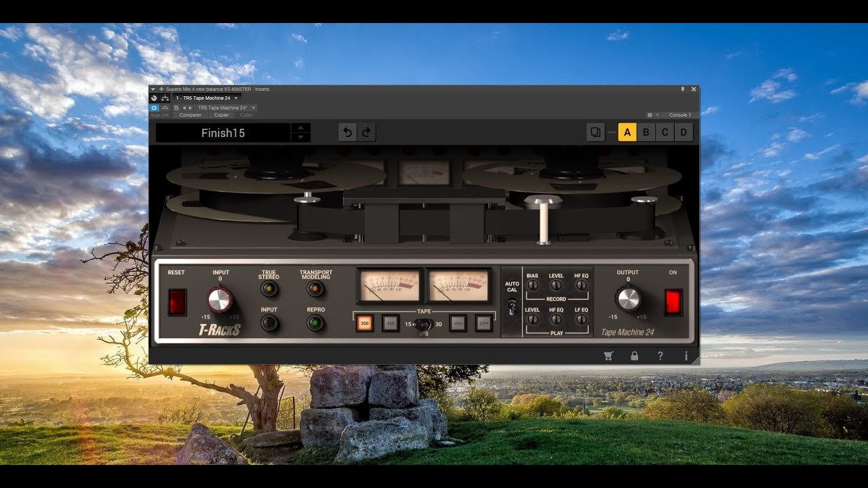Click the RECORD BIAS knob
This screenshot has width=868, height=488.
click(x=532, y=285)
